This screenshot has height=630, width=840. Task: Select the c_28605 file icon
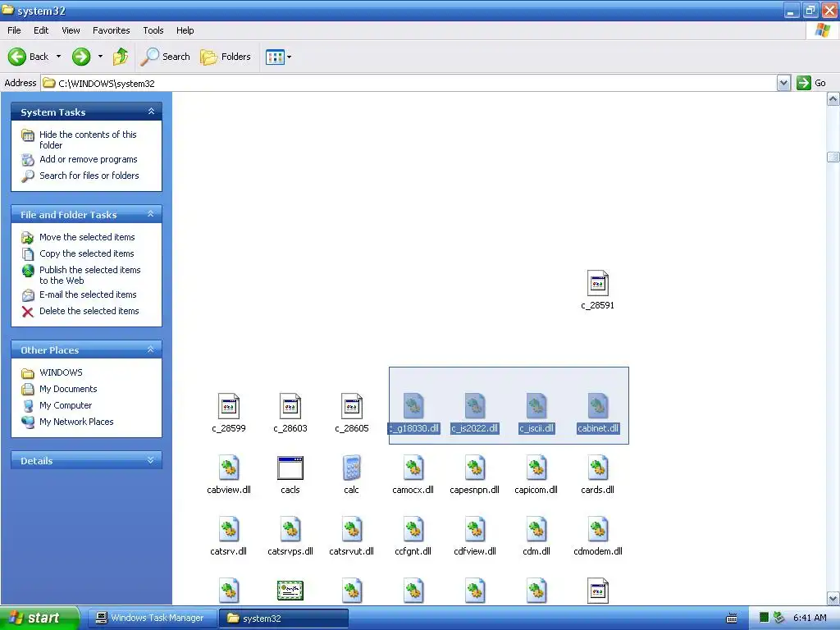[351, 407]
